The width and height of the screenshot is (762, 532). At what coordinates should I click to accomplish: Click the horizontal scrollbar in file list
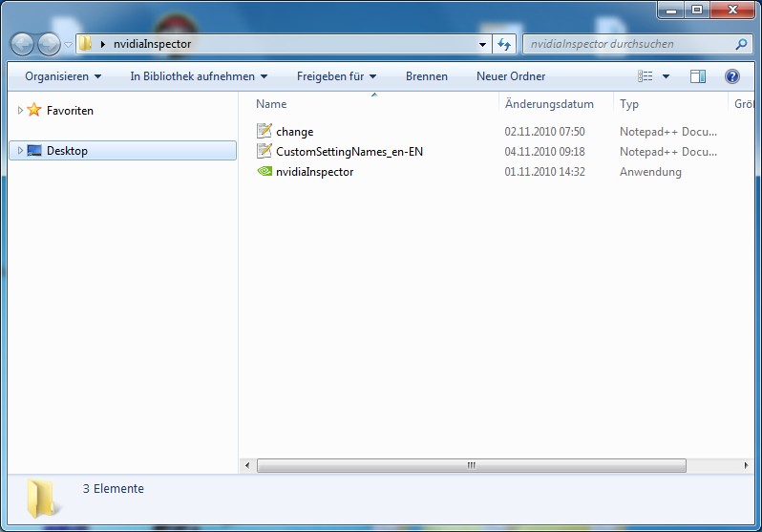click(x=471, y=466)
